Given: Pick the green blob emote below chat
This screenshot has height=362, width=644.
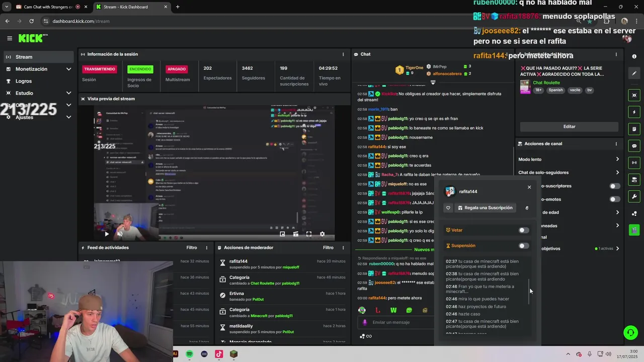Looking at the screenshot, I should (409, 310).
